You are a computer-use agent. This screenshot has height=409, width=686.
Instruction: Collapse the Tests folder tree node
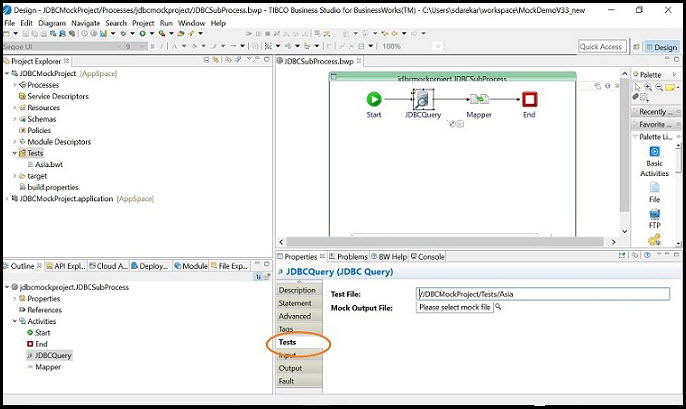point(15,153)
